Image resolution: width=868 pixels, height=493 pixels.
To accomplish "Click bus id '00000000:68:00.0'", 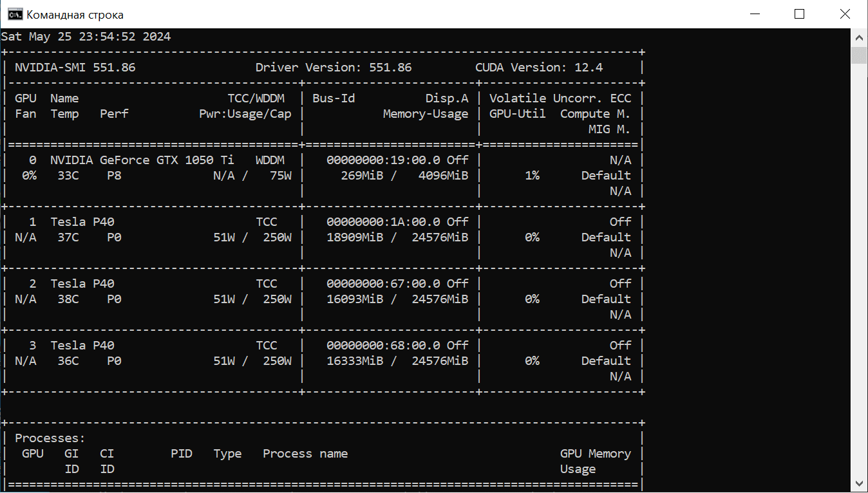I will (383, 346).
